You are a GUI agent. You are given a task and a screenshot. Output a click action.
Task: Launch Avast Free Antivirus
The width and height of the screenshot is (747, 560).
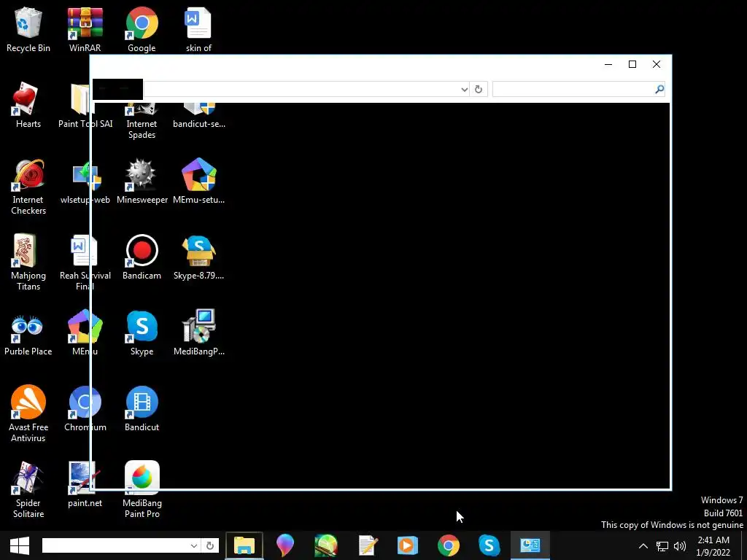pyautogui.click(x=28, y=413)
